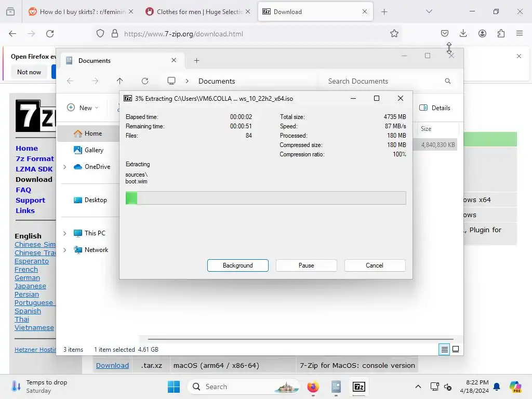
Task: Expand the This PC tree node
Action: click(65, 233)
